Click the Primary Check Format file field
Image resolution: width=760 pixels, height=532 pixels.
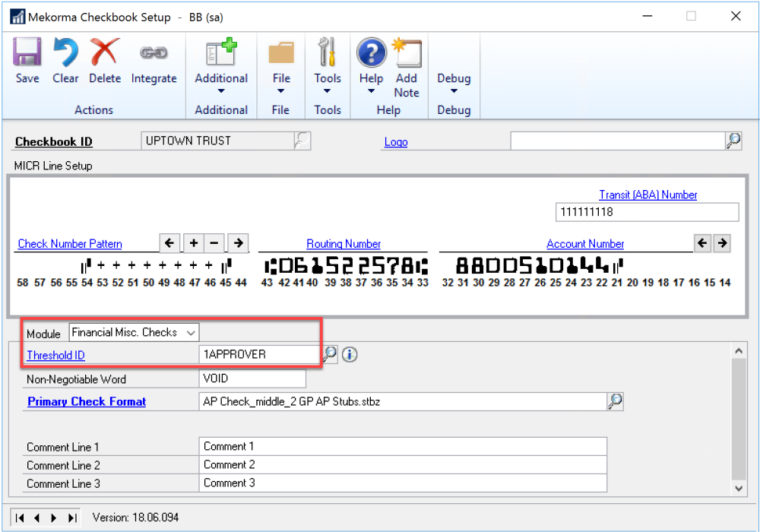click(403, 402)
